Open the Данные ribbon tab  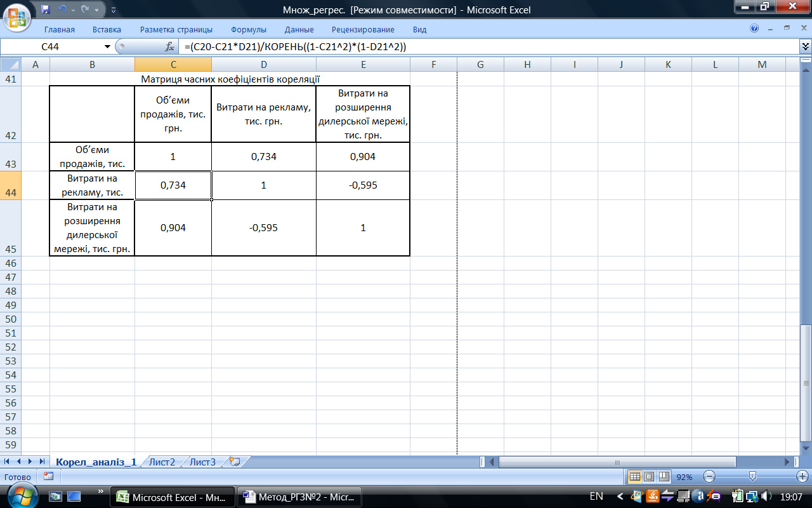[299, 29]
